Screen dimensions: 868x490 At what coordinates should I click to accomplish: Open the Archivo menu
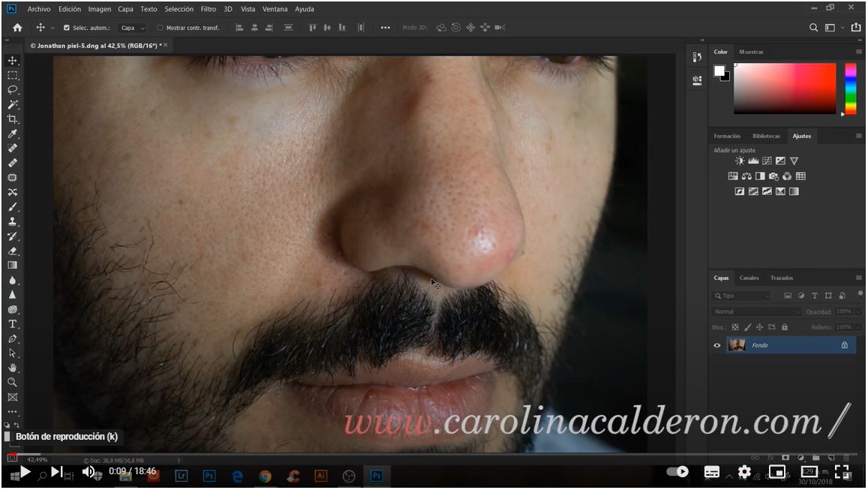[x=39, y=9]
